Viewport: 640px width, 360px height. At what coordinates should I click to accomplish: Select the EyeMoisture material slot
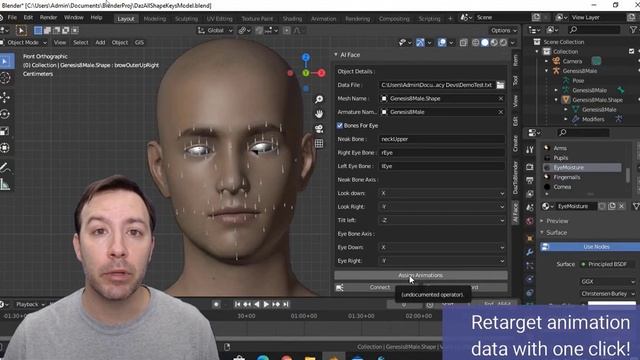pyautogui.click(x=582, y=168)
